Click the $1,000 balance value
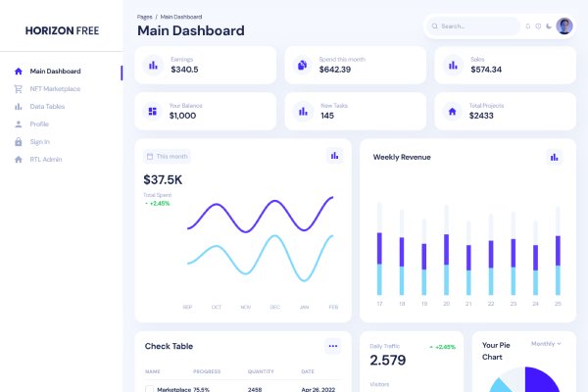The height and width of the screenshot is (392, 588). [182, 116]
